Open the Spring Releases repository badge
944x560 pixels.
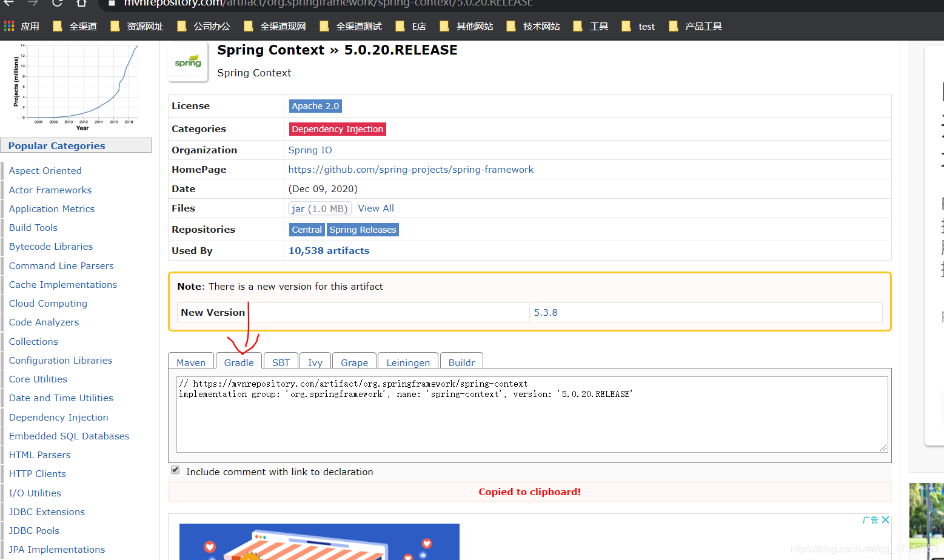coord(363,230)
